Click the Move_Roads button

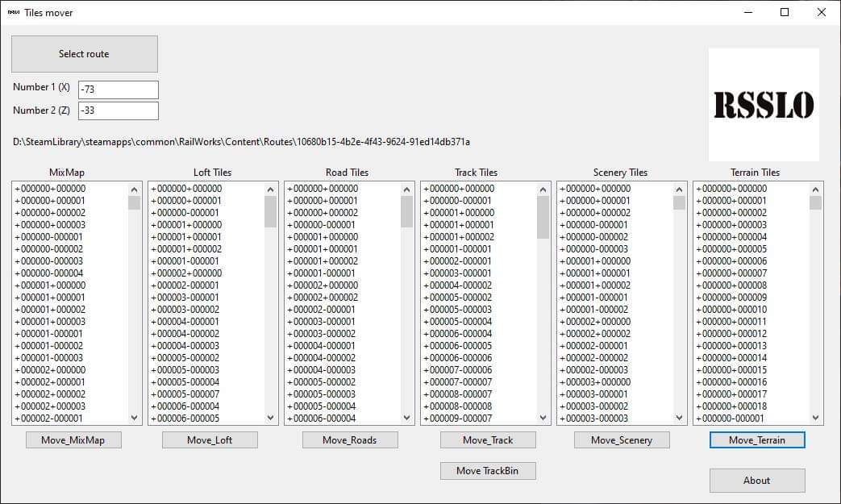coord(350,440)
